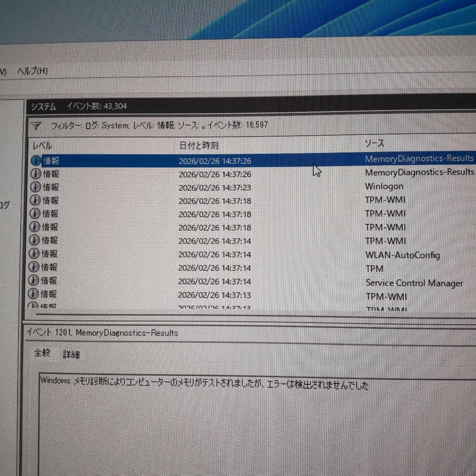Click the info icon on the selected MemoryDiagnostics-Results event

(35, 160)
